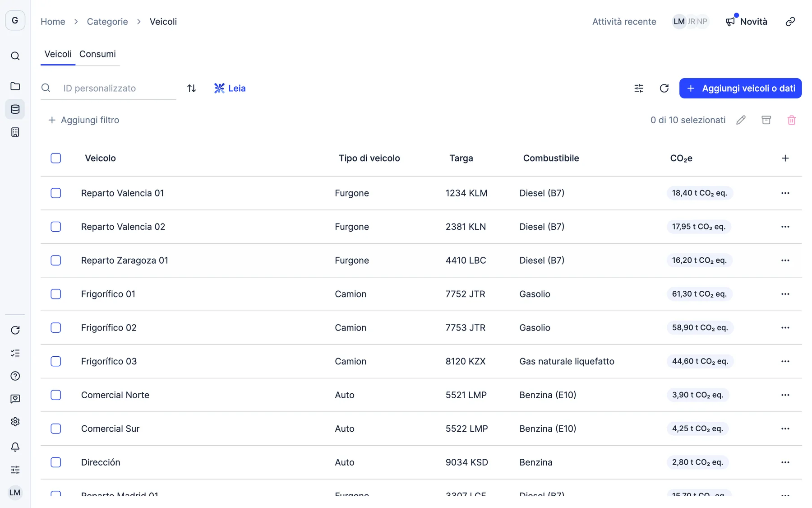Viewport: 812px width, 508px height.
Task: Open Novità announcements
Action: coord(747,22)
